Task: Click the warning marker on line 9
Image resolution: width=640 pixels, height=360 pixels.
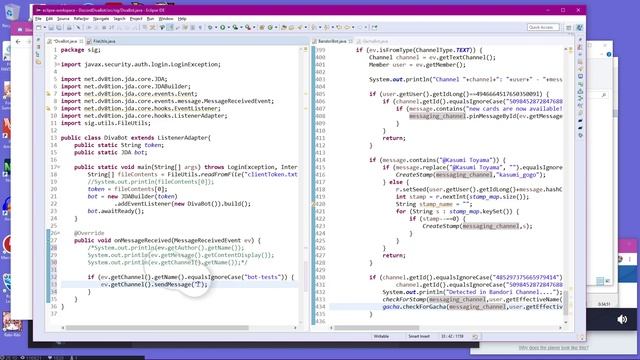Action: [x=48, y=109]
